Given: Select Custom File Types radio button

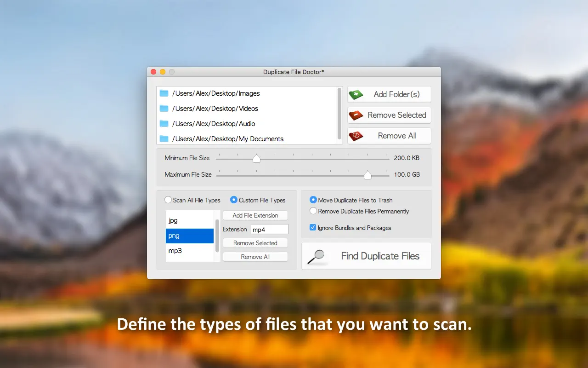Looking at the screenshot, I should [x=234, y=200].
